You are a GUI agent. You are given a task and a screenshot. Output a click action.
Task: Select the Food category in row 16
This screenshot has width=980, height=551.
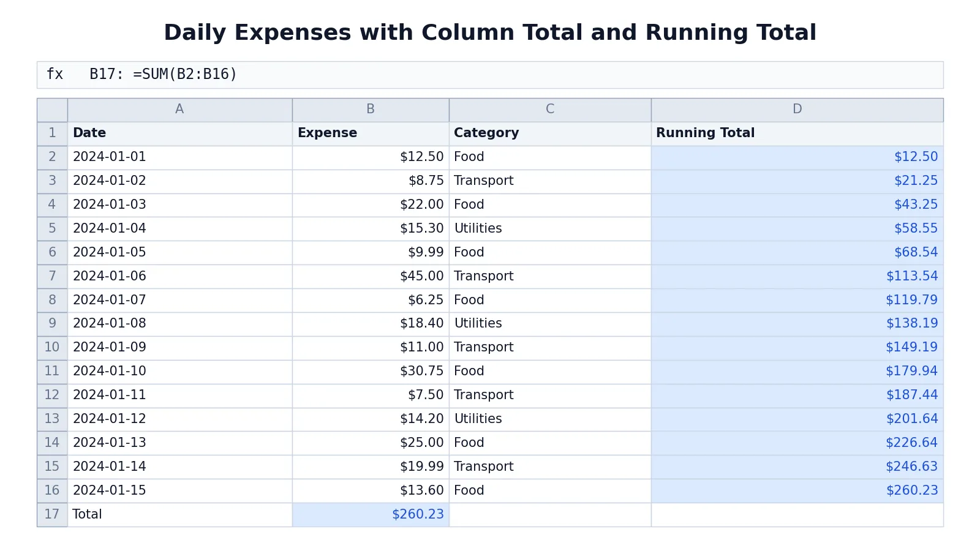pyautogui.click(x=550, y=491)
